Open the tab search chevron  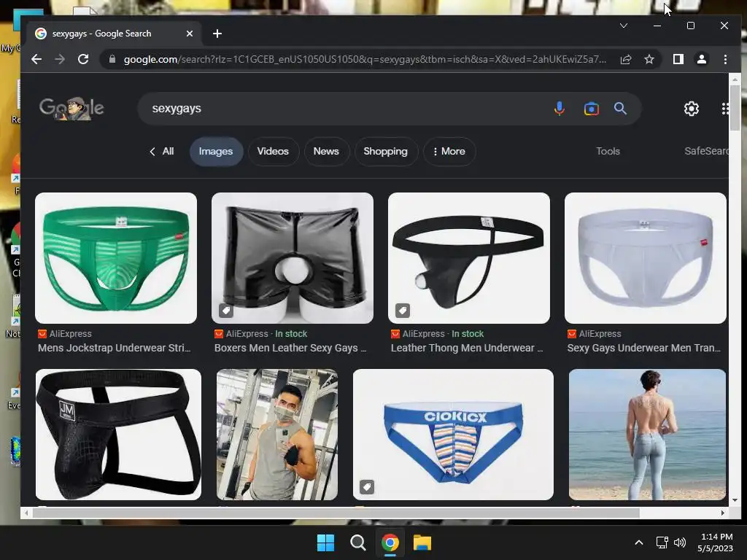click(x=624, y=26)
